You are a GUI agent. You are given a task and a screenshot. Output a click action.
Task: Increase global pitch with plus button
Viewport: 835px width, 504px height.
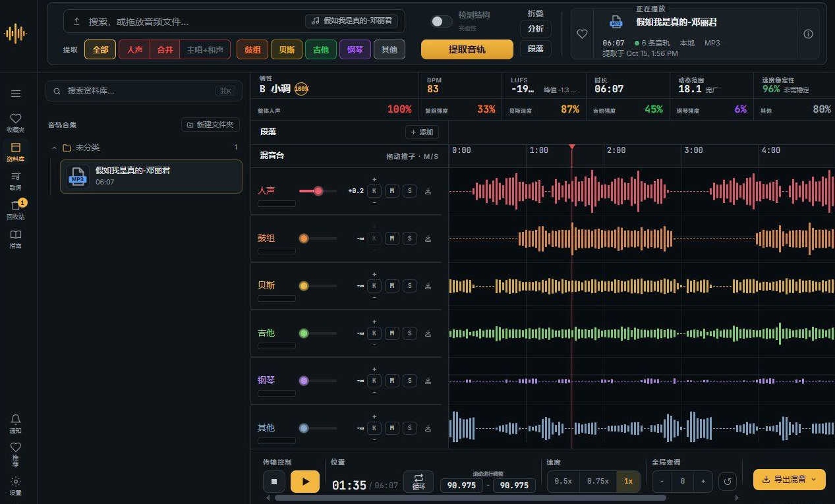(703, 482)
